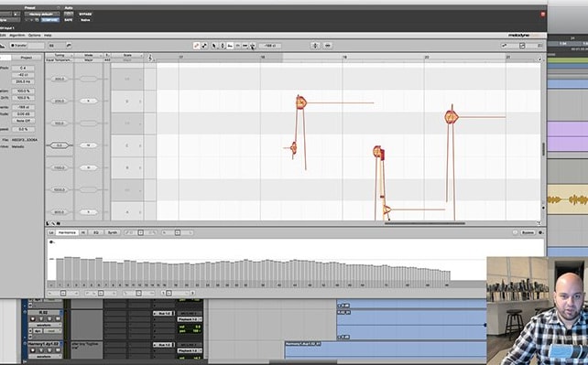The width and height of the screenshot is (588, 365).
Task: Select the Pitch tool in Melodyne toolbar
Action: coord(223,46)
